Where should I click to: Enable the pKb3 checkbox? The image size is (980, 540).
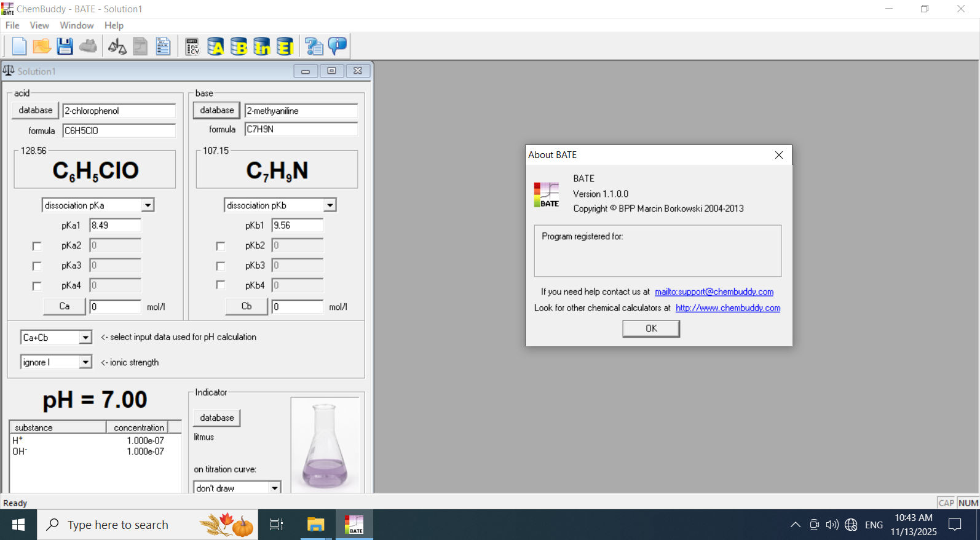(221, 266)
